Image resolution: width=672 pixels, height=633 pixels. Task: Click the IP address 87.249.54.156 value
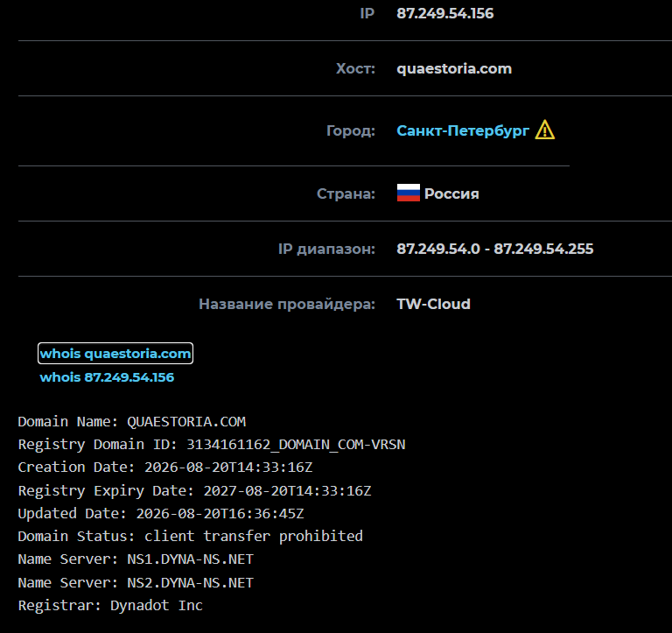[x=444, y=14]
